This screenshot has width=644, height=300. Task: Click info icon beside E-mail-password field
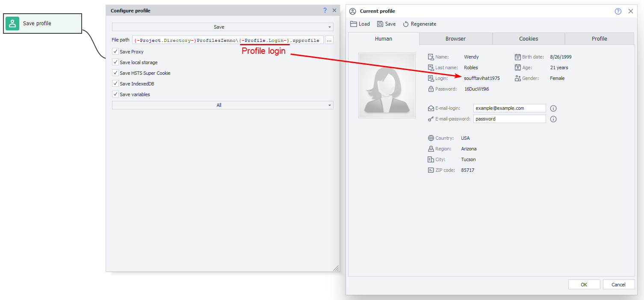[x=553, y=119]
